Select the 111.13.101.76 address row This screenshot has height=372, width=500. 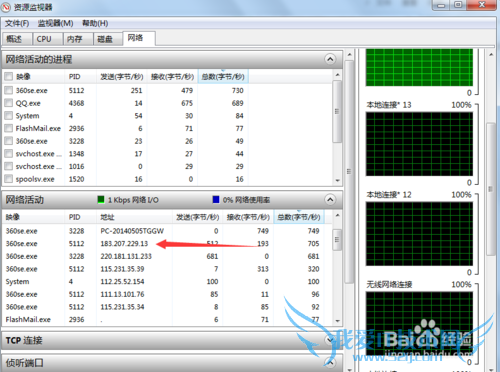[162, 294]
